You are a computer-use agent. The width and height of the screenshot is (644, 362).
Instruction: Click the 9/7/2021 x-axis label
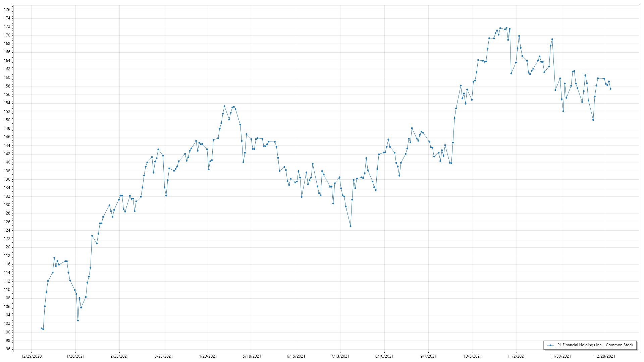click(428, 356)
